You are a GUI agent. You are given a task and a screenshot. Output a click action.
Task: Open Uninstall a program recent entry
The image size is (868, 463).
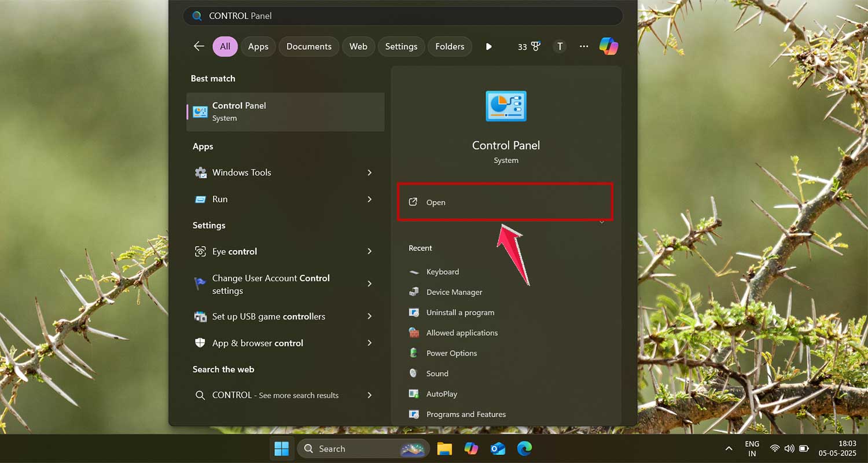[460, 313]
